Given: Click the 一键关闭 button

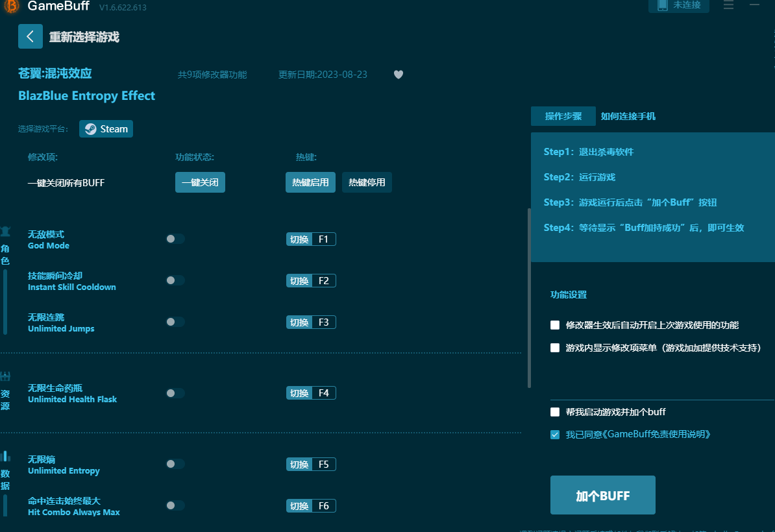Looking at the screenshot, I should point(200,182).
